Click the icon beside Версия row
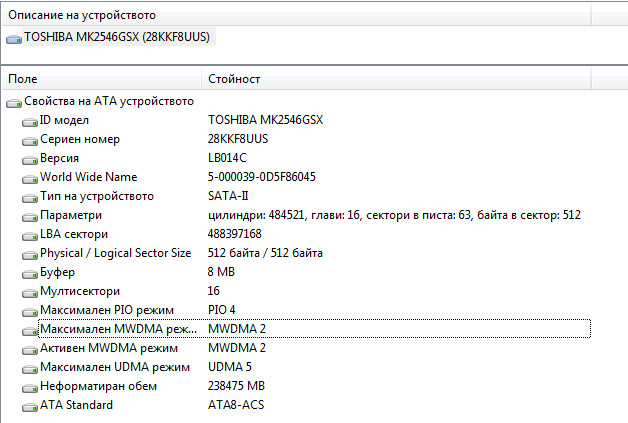This screenshot has height=423, width=628. point(30,158)
